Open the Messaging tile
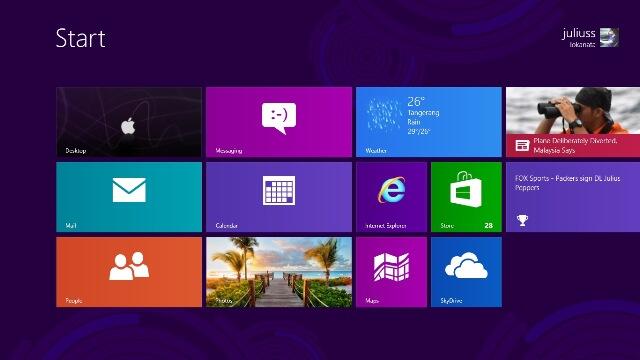The width and height of the screenshot is (640, 360). click(279, 122)
